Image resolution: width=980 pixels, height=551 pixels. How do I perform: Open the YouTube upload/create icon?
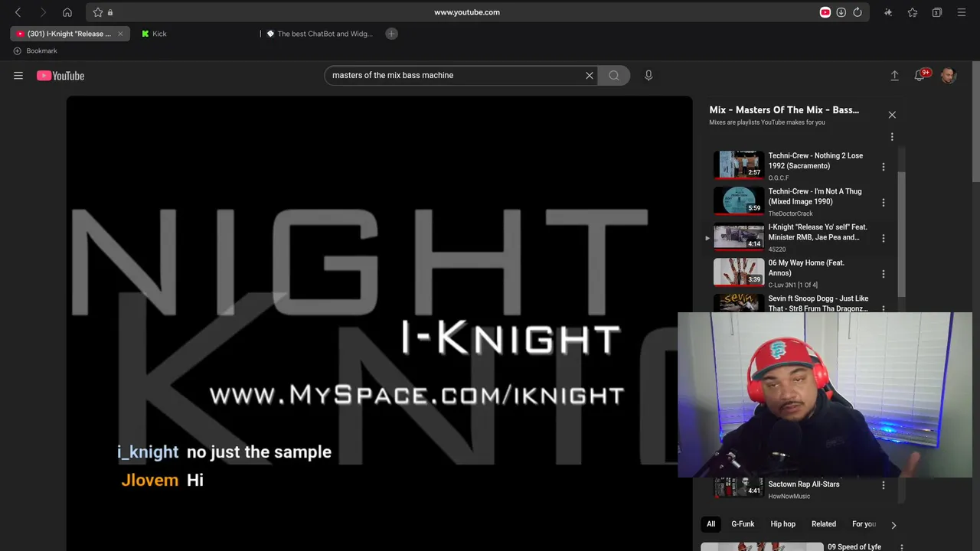tap(894, 76)
